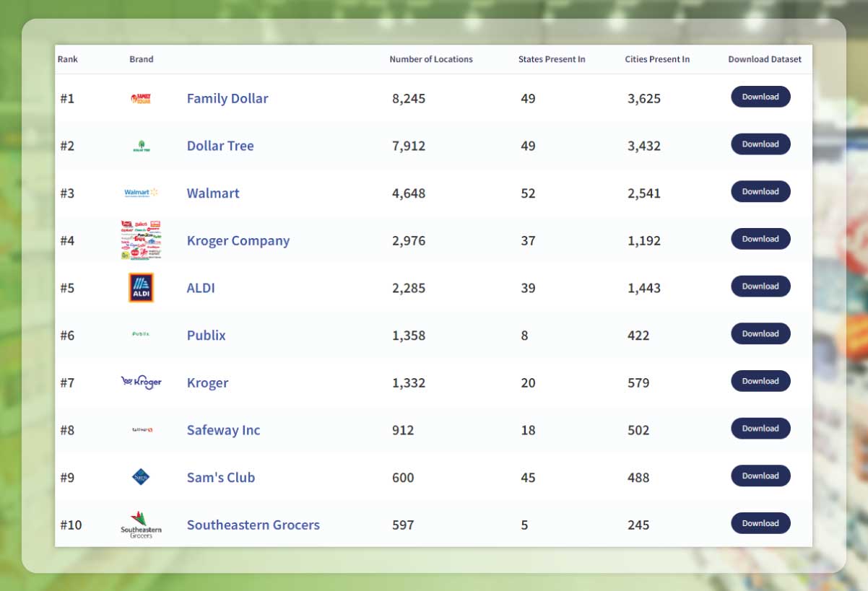Open the ALDI brand link

[201, 288]
